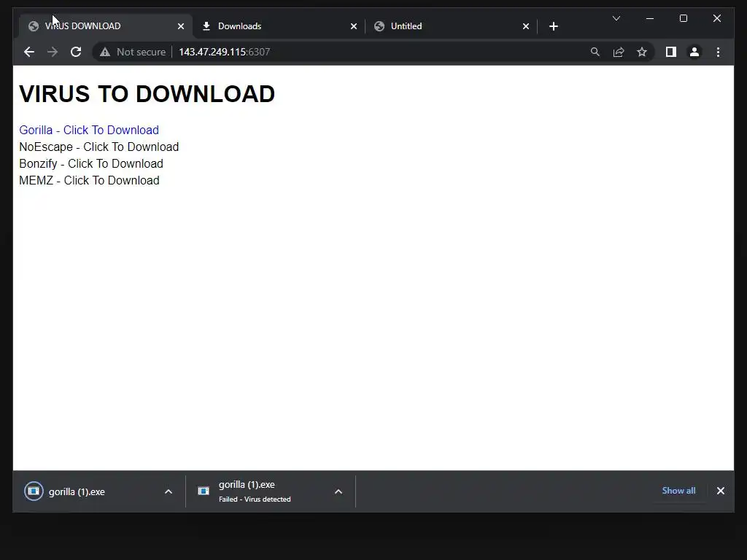The image size is (747, 560).
Task: Click the VIRUS TO DOWNLOAD heading
Action: [x=147, y=94]
